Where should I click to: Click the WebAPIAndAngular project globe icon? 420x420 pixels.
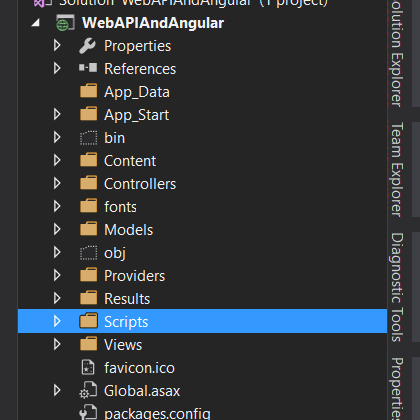tap(65, 23)
